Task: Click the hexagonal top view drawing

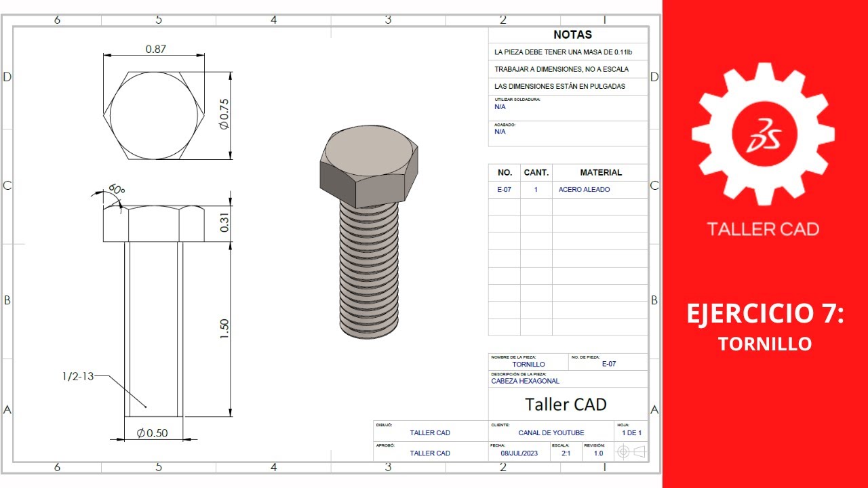Action: pos(154,116)
